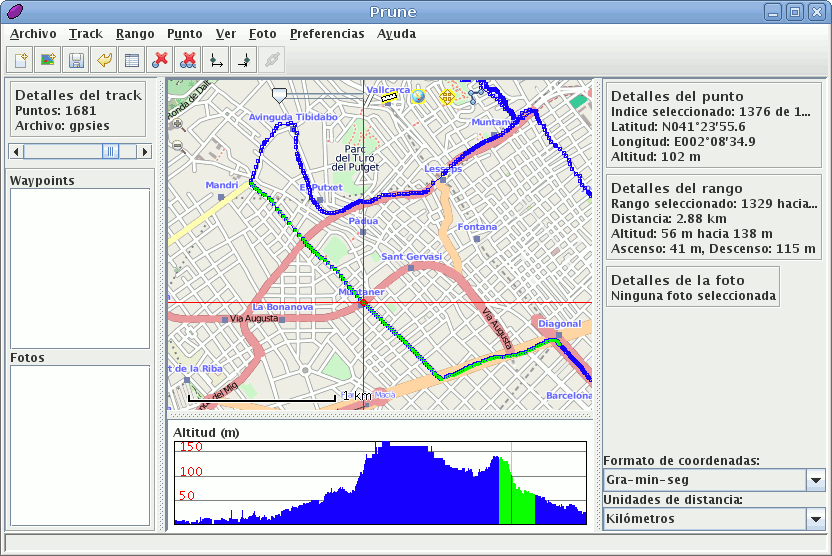Click the Add photos toolbar icon

[47, 60]
